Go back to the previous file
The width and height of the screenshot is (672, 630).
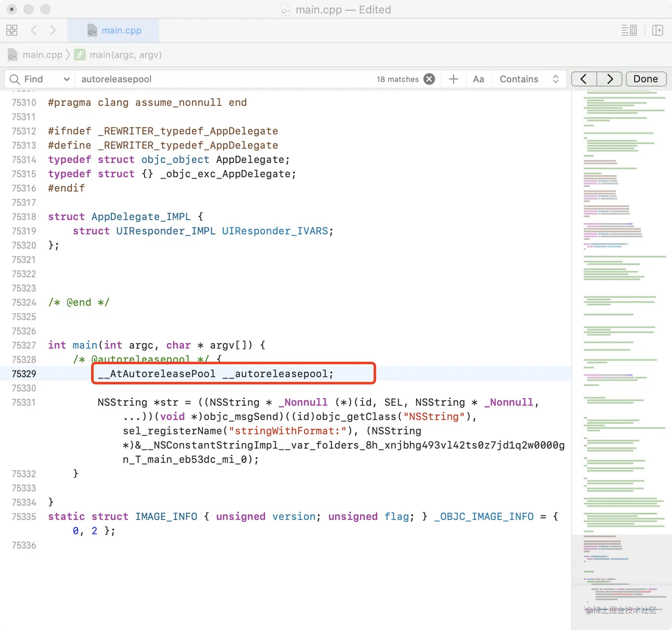click(34, 30)
